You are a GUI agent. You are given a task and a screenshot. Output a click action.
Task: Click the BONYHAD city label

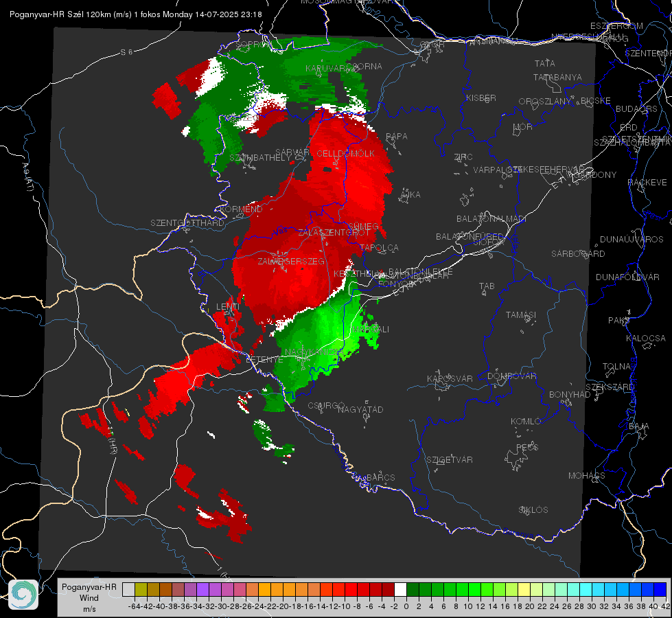click(570, 395)
